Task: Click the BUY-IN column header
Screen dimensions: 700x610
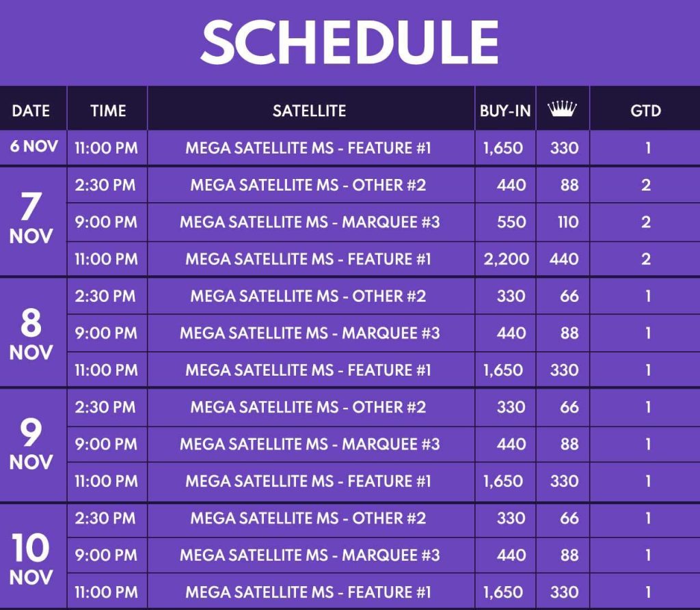Action: click(x=505, y=110)
